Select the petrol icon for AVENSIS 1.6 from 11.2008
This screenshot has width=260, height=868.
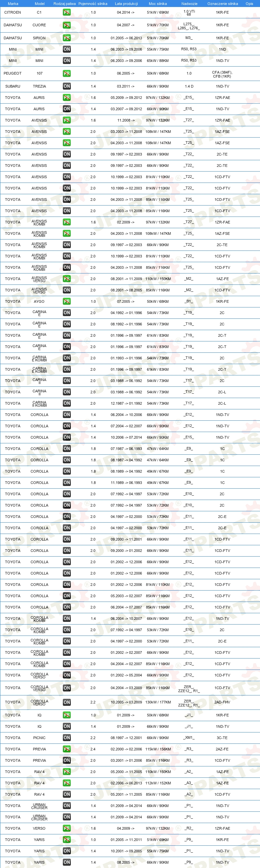tap(66, 120)
